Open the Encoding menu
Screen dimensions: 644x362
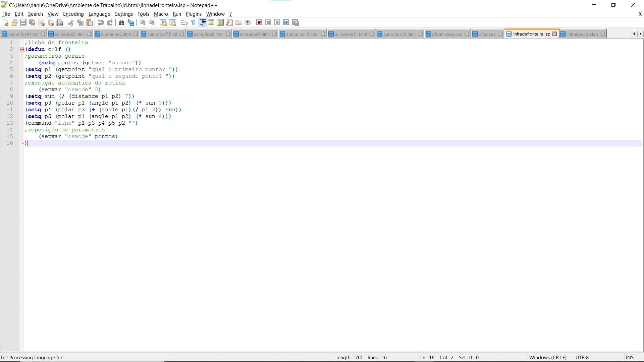(x=73, y=14)
